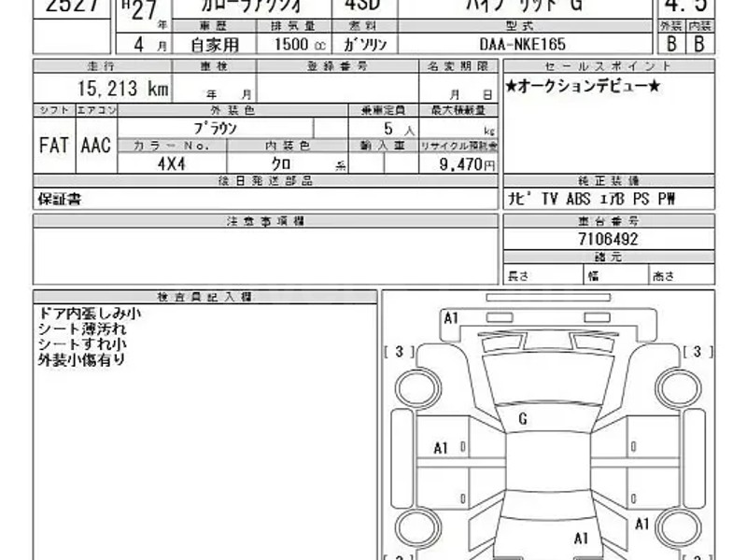This screenshot has width=747, height=560.
Task: Click the 4X4 color number value
Action: 173,164
